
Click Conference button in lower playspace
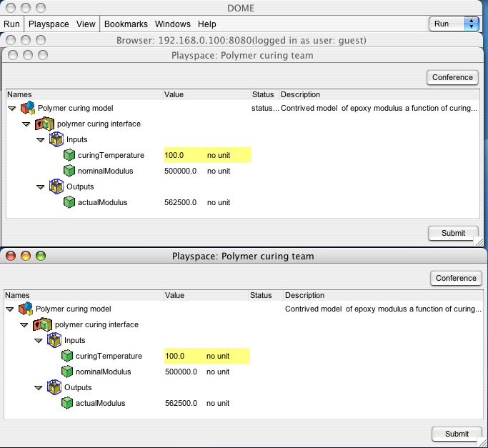[456, 278]
